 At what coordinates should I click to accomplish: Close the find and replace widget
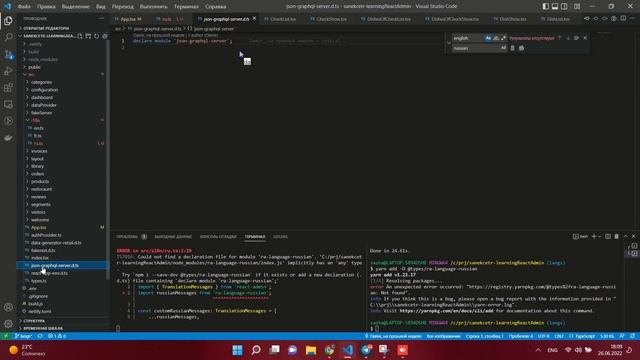coord(585,38)
